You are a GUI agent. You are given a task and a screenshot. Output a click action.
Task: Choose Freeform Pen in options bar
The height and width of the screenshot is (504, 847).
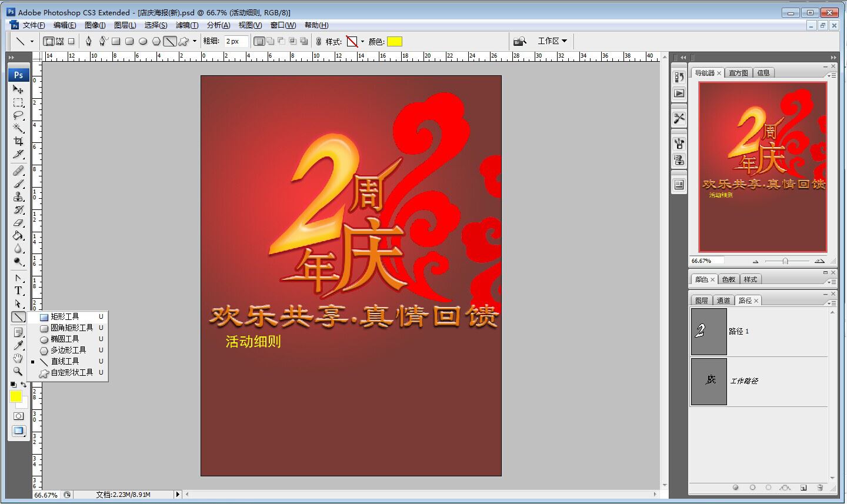pos(102,41)
